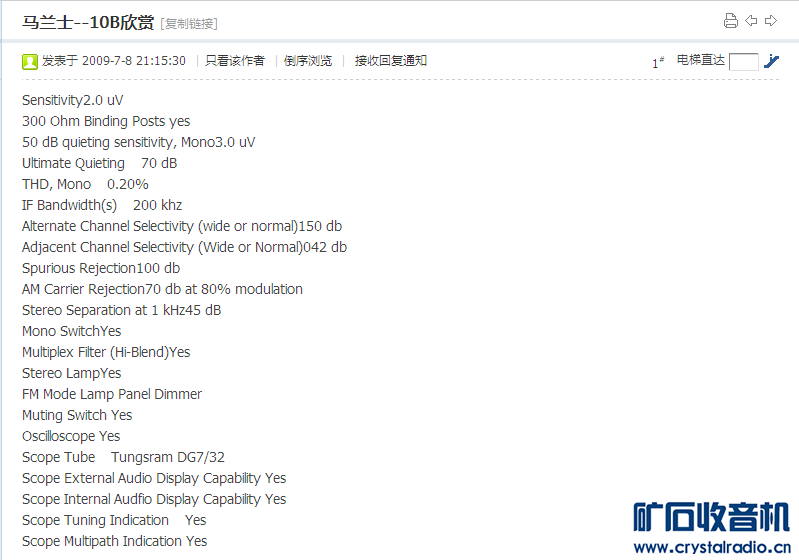The image size is (799, 560).
Task: Click 'Scope Internal Audfio Display Capability Yes'
Action: pyautogui.click(x=154, y=499)
